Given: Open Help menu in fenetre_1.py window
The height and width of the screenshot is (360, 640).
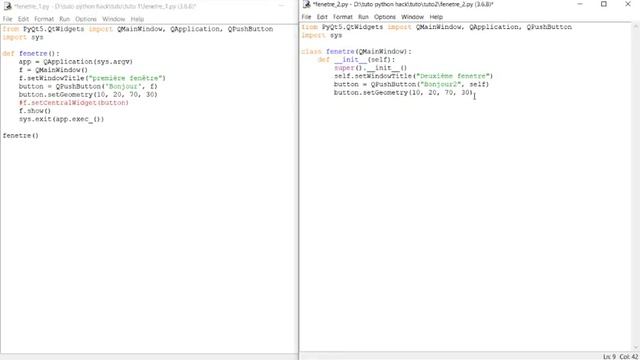Looking at the screenshot, I should tap(137, 19).
